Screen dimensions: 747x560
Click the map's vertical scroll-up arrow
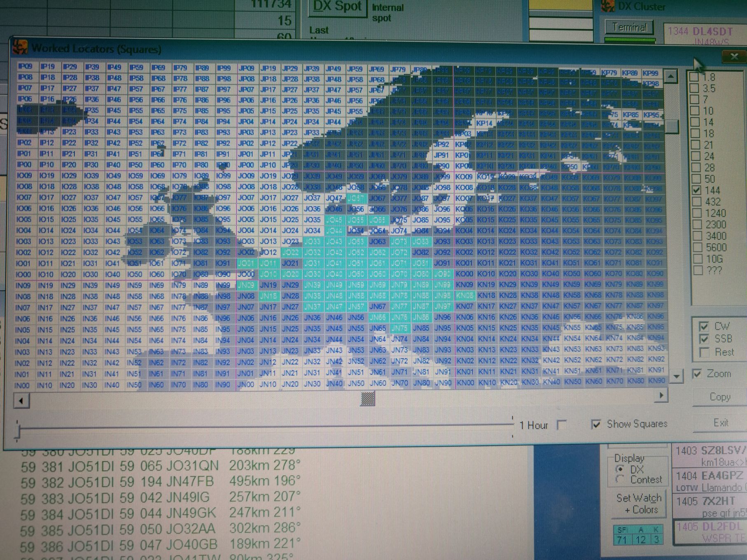(671, 77)
